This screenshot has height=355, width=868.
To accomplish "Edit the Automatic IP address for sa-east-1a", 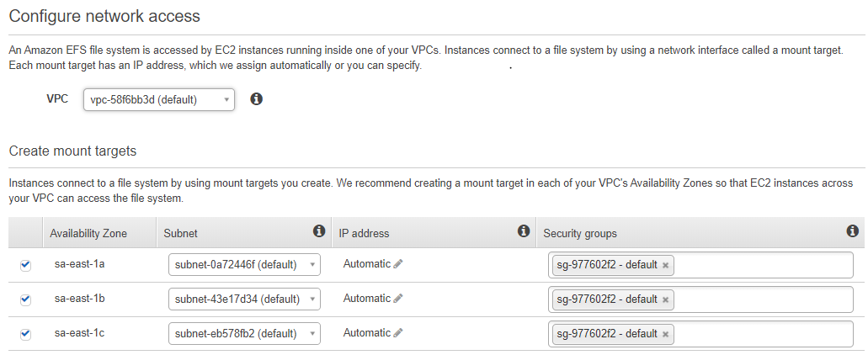I will 397,264.
